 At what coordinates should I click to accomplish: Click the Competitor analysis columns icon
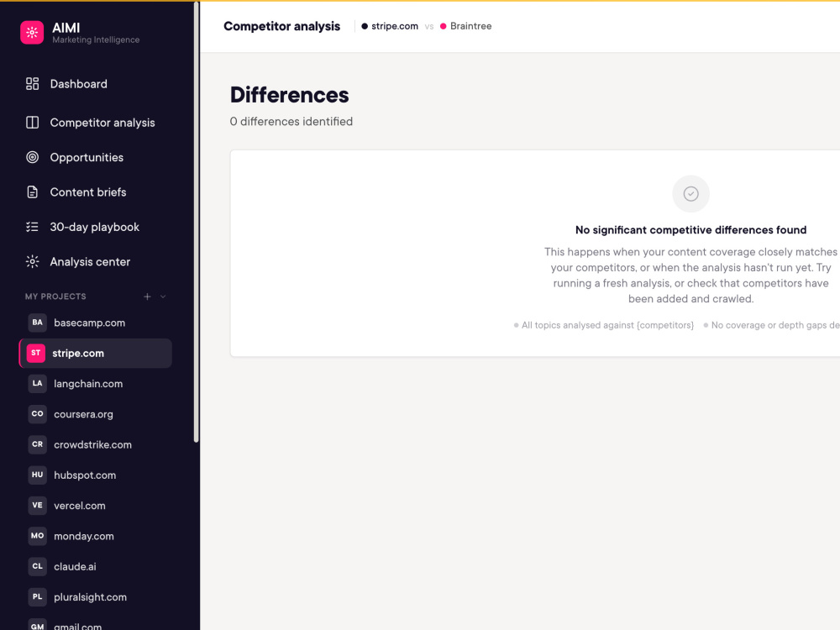tap(32, 123)
